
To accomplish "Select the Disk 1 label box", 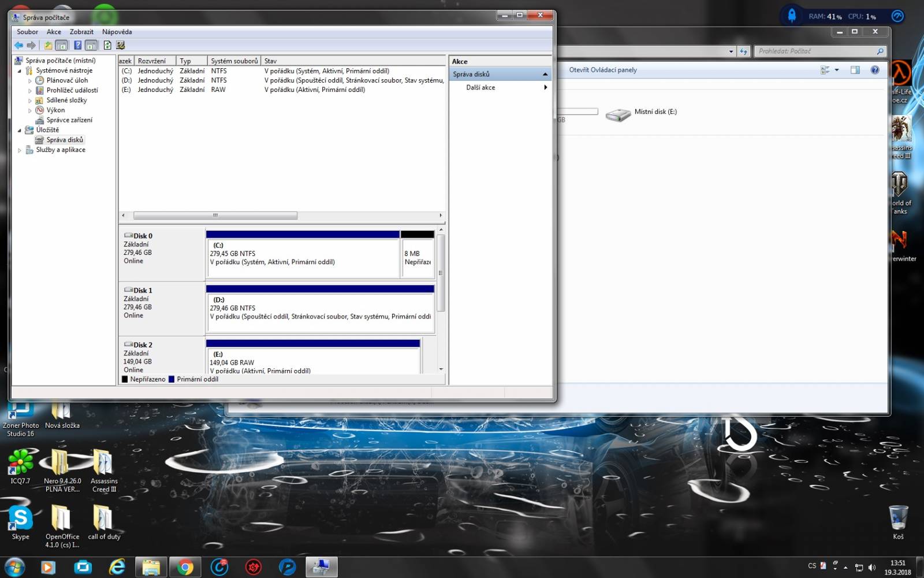I will click(x=162, y=309).
